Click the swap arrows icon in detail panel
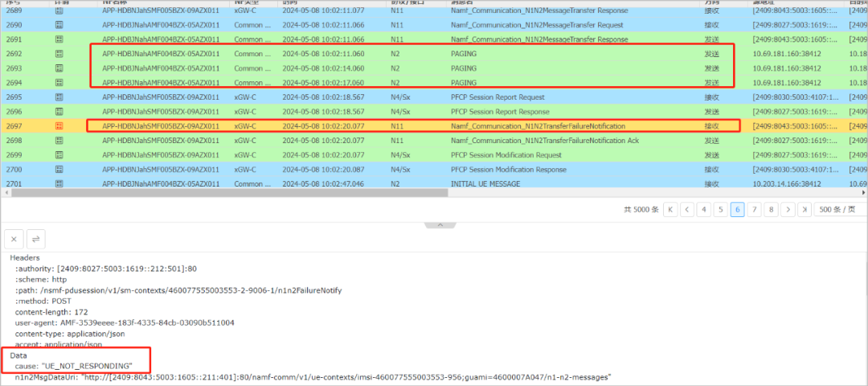The width and height of the screenshot is (868, 386). click(x=36, y=239)
